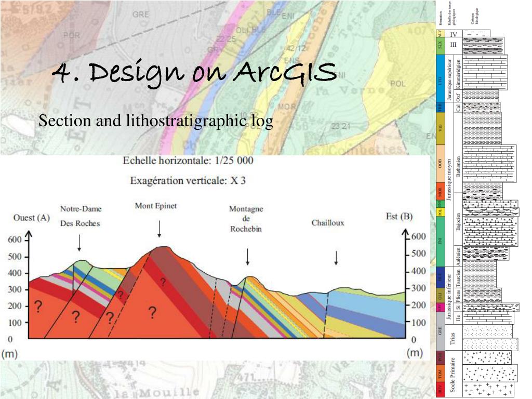Click the arrow pointing to Mont Epinet summit
The height and width of the screenshot is (399, 532).
pos(159,229)
